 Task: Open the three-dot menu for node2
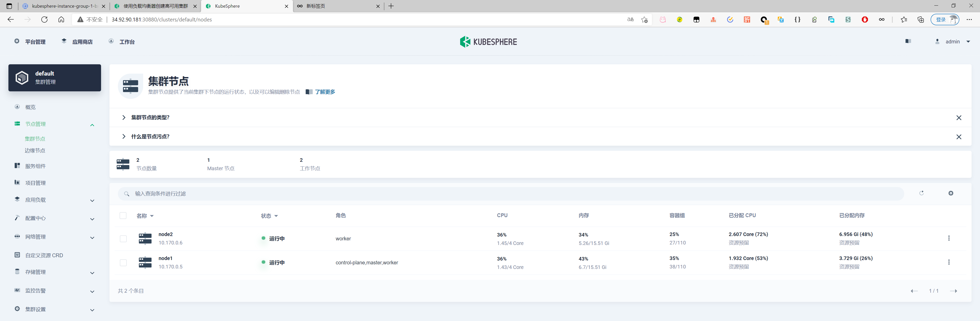pos(948,238)
